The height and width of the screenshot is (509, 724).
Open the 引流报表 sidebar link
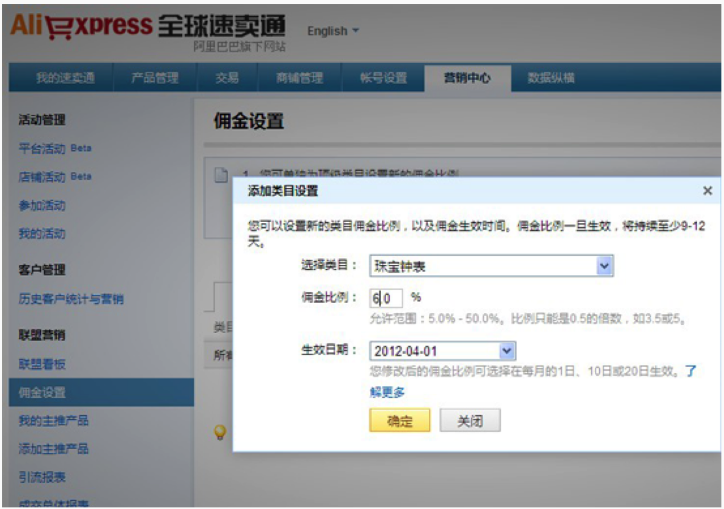pyautogui.click(x=42, y=477)
